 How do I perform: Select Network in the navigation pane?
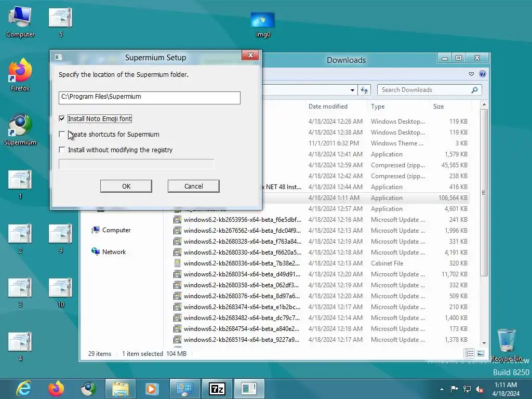point(109,252)
